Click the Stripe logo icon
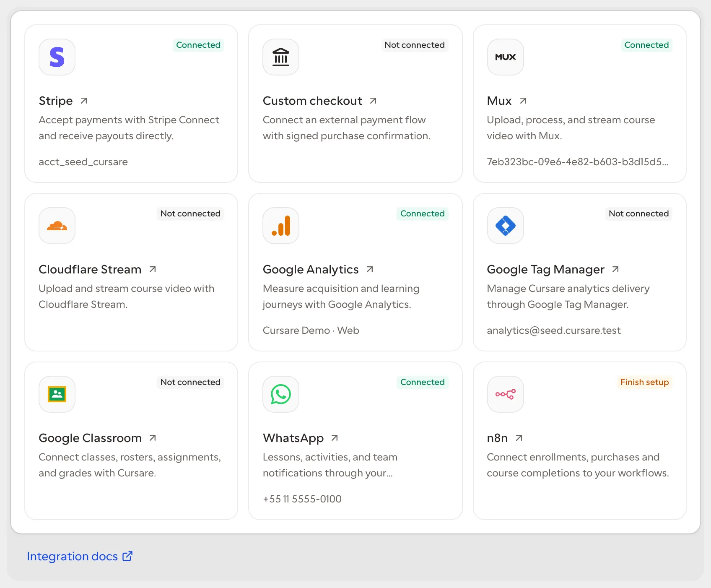The width and height of the screenshot is (711, 588). pos(57,57)
